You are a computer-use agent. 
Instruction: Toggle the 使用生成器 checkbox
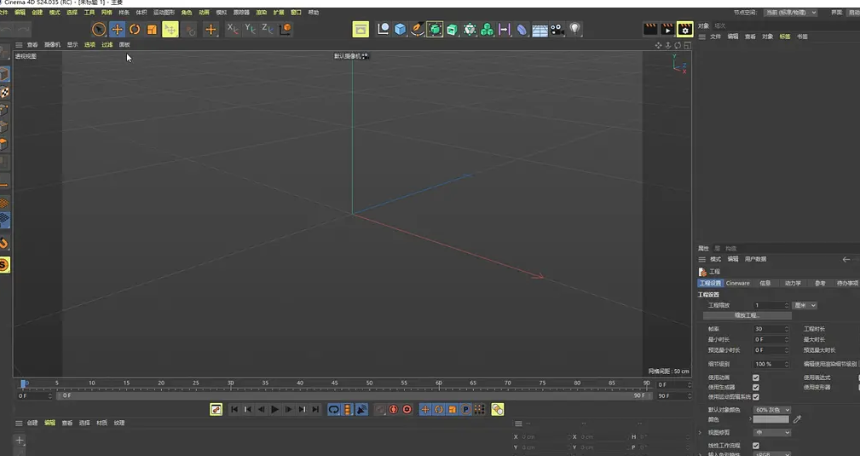tap(755, 387)
